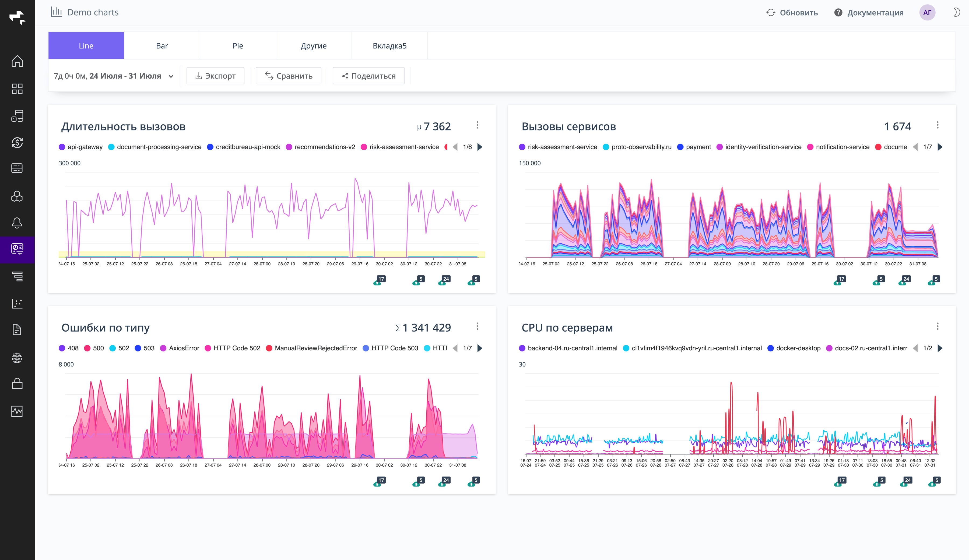
Task: Hide the payment series in Вызовы сервисов
Action: click(x=694, y=147)
